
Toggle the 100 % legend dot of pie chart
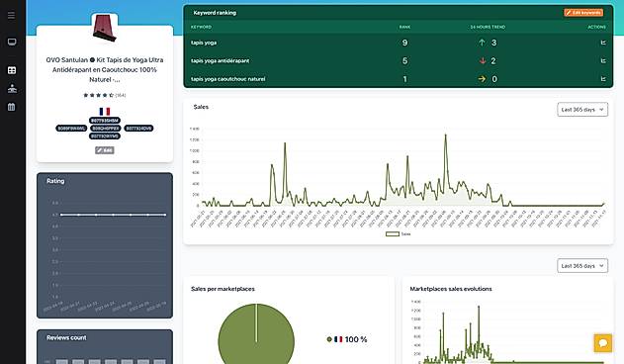(x=329, y=339)
